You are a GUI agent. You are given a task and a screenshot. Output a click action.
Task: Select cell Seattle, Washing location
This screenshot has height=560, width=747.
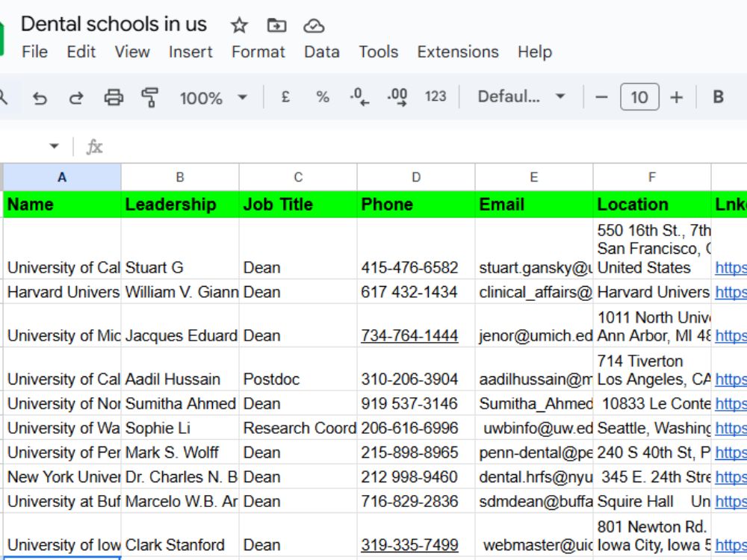pyautogui.click(x=651, y=428)
